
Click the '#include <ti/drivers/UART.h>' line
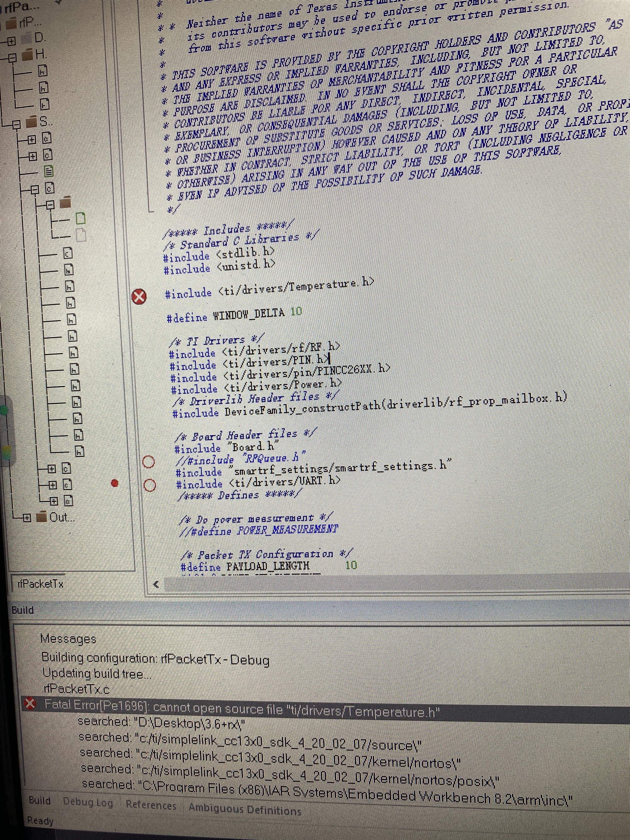coord(258,482)
